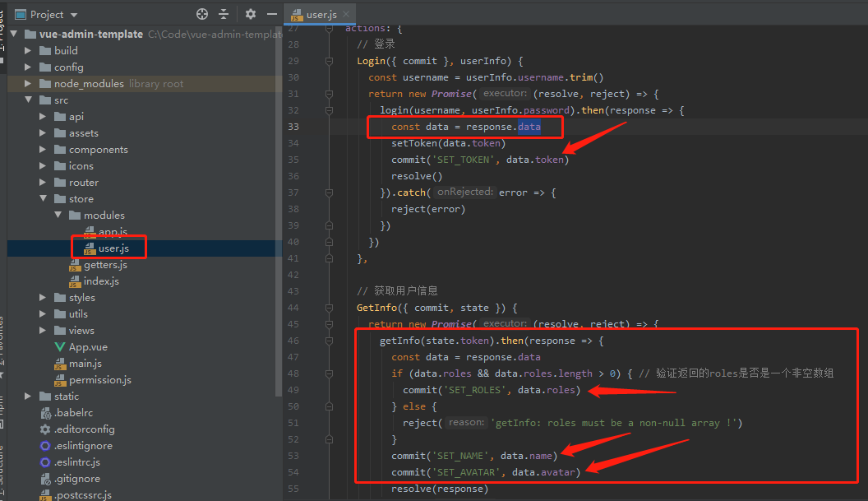Toggle code fold at line 37 catch
This screenshot has height=501, width=868.
330,193
